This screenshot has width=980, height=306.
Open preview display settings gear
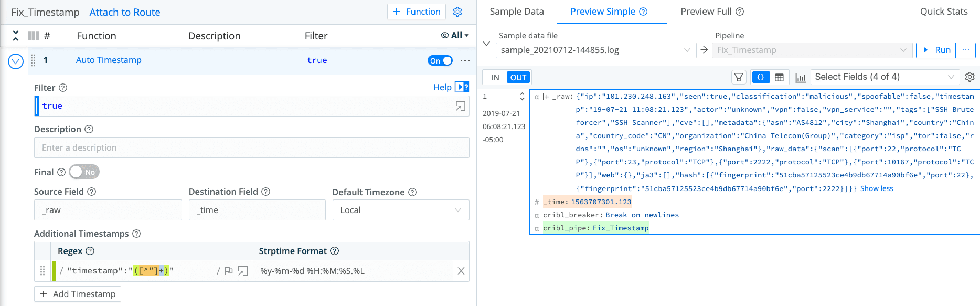tap(970, 77)
